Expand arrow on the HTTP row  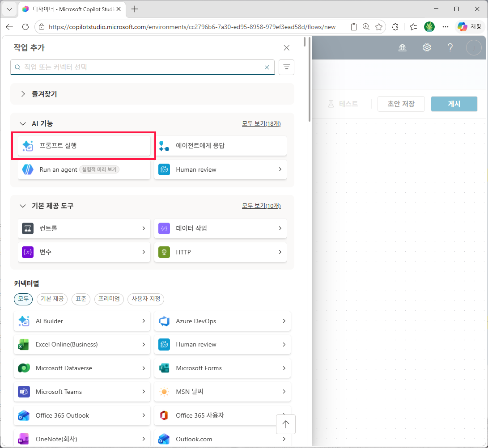(x=280, y=252)
